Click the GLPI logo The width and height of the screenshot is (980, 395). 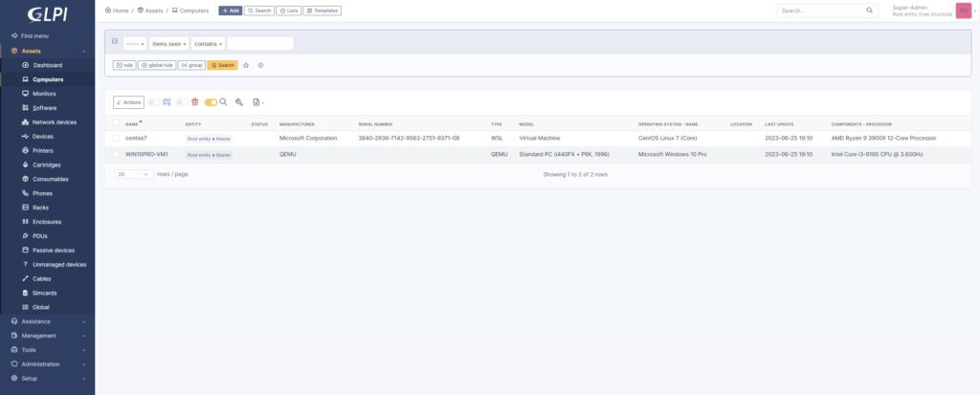pos(47,13)
